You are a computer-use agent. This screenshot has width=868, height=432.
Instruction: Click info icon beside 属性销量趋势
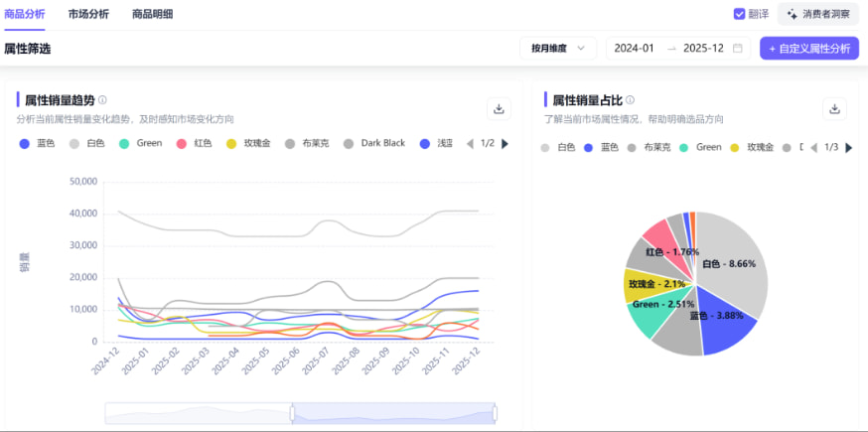[x=102, y=100]
